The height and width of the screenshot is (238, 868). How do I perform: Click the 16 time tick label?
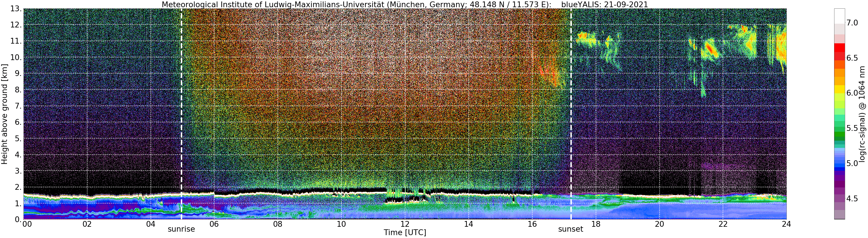click(x=532, y=224)
